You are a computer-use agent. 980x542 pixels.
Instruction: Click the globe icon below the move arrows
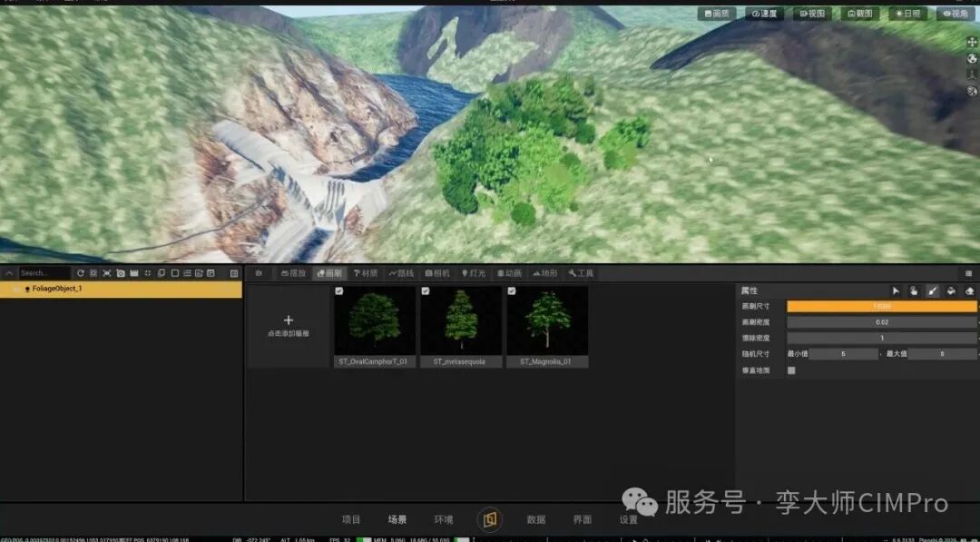(x=972, y=58)
